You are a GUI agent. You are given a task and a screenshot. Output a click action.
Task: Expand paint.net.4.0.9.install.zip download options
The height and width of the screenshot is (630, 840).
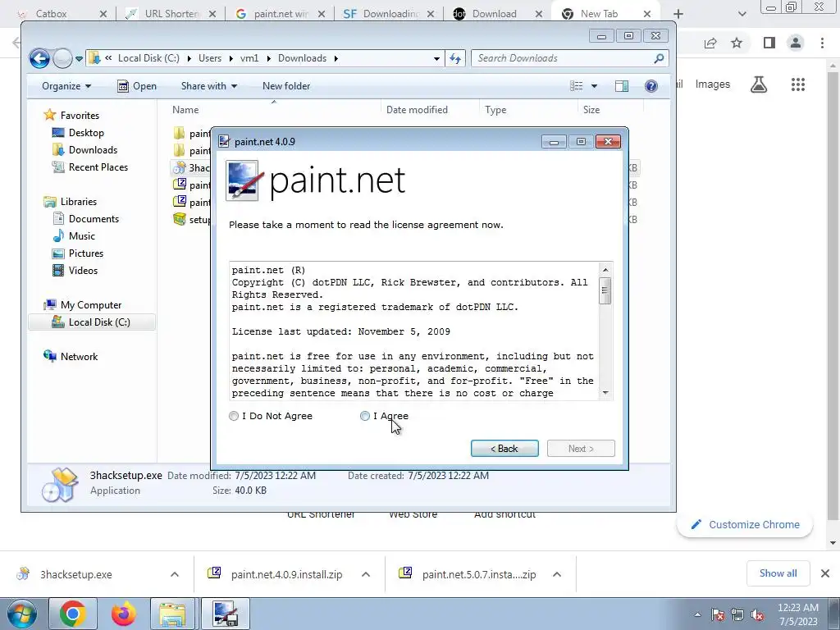click(x=366, y=574)
